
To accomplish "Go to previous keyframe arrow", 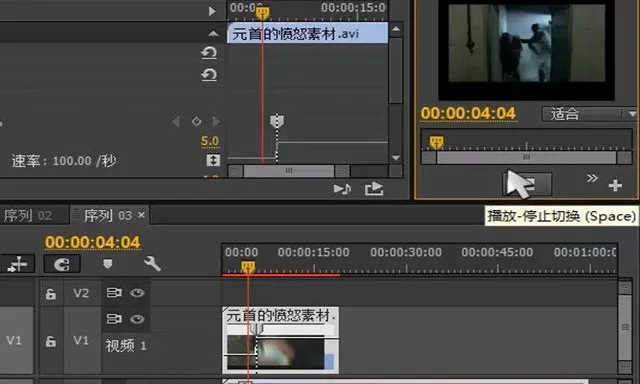I will [x=176, y=121].
